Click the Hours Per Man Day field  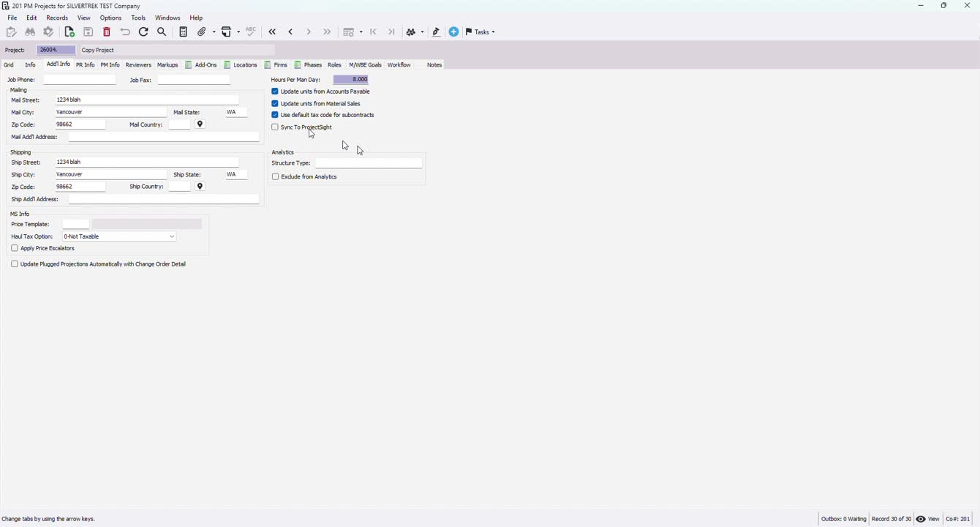coord(351,80)
